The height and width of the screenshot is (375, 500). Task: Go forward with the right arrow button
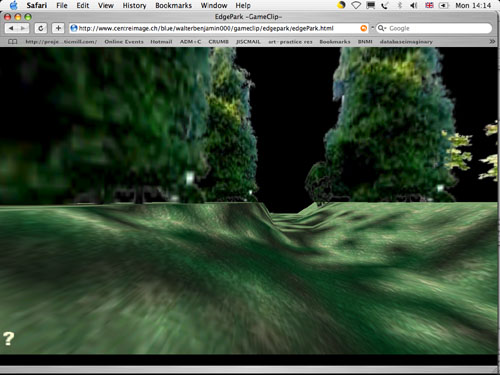pos(23,28)
